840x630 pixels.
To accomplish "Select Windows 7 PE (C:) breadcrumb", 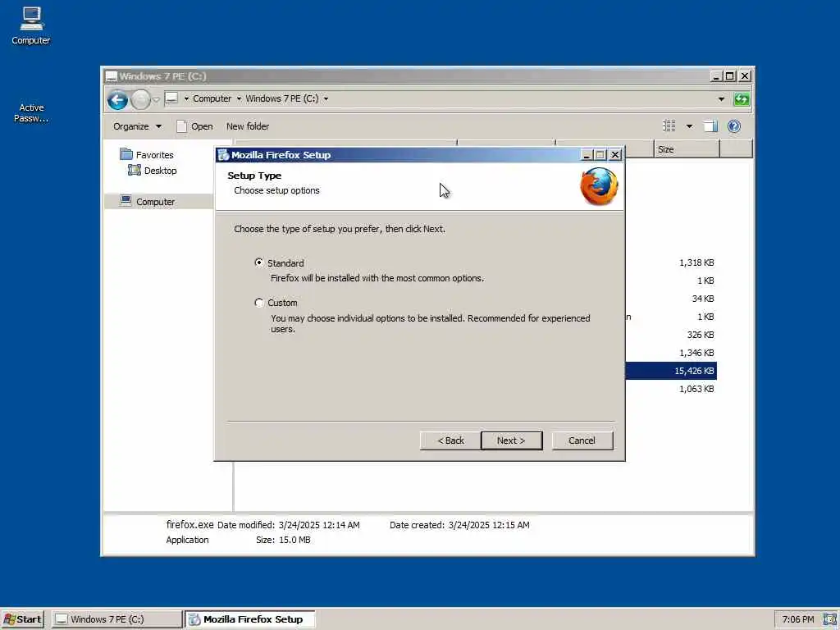I will coord(282,98).
